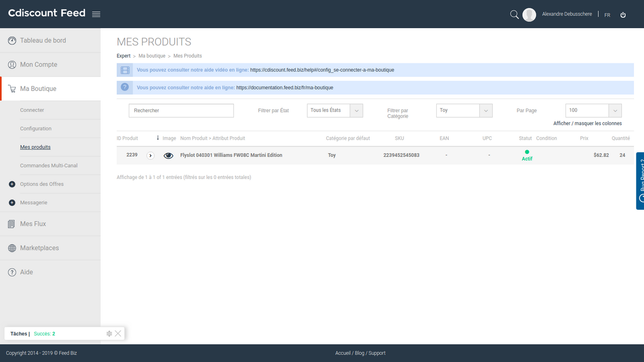
Task: Expand the Options des Offres submenu
Action: (12, 184)
